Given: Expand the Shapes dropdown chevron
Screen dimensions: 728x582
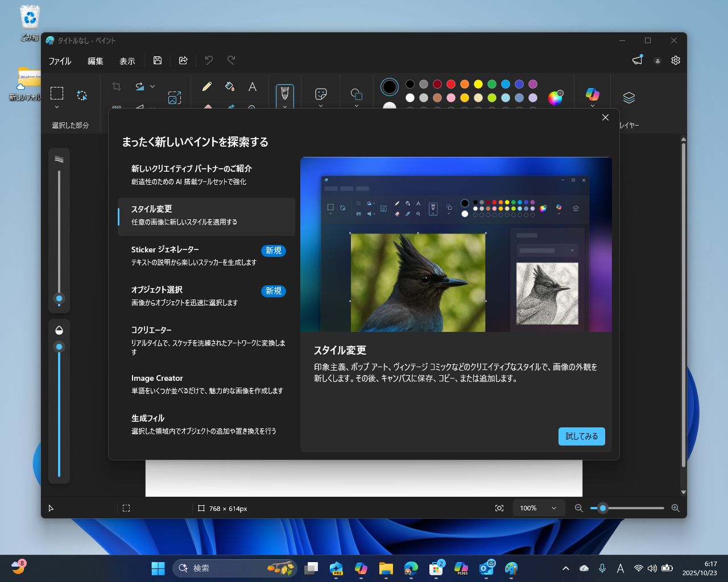Looking at the screenshot, I should tap(357, 106).
